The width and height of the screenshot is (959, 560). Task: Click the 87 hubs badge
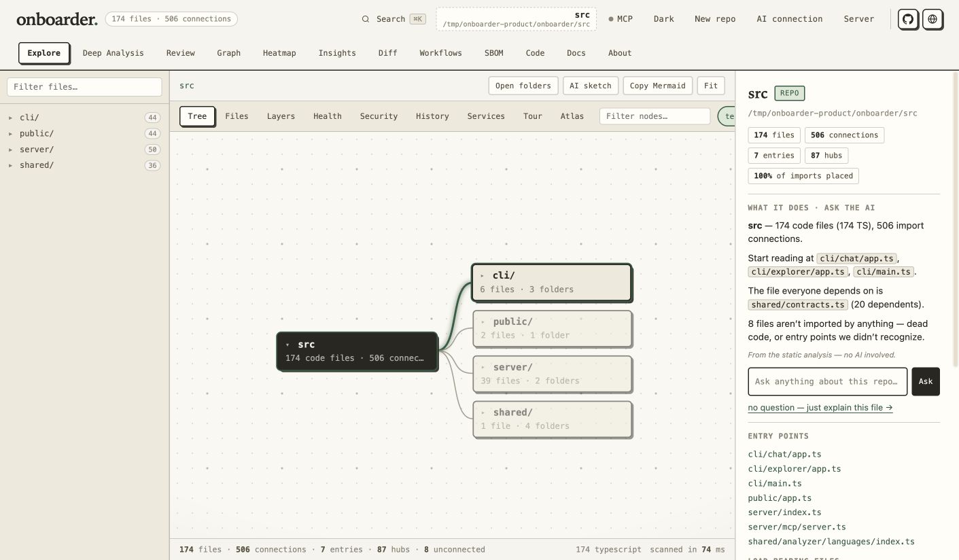826,156
